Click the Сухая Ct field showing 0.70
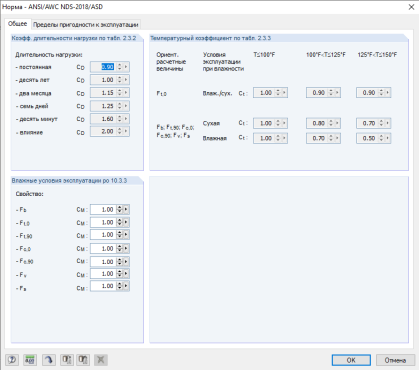This screenshot has width=420, height=371. (367, 123)
